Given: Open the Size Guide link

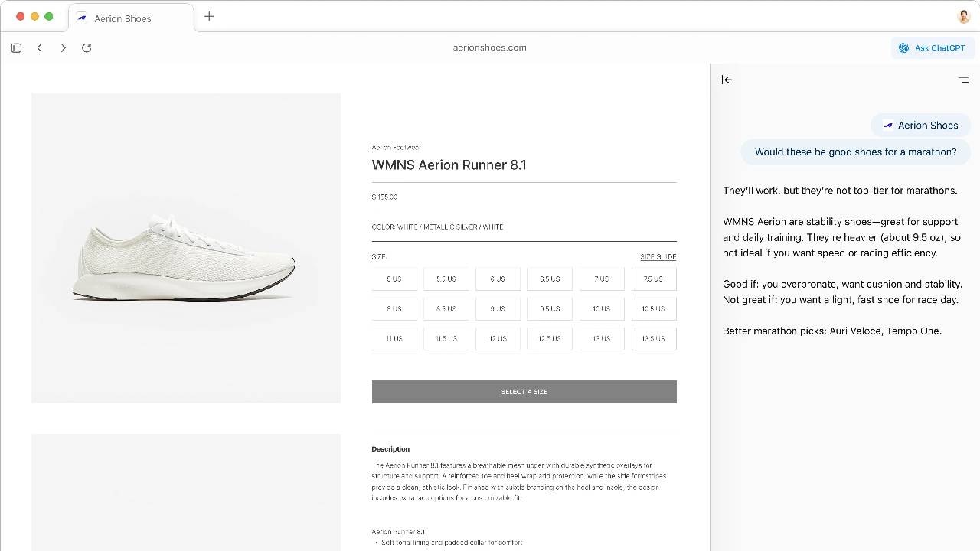Looking at the screenshot, I should [658, 257].
